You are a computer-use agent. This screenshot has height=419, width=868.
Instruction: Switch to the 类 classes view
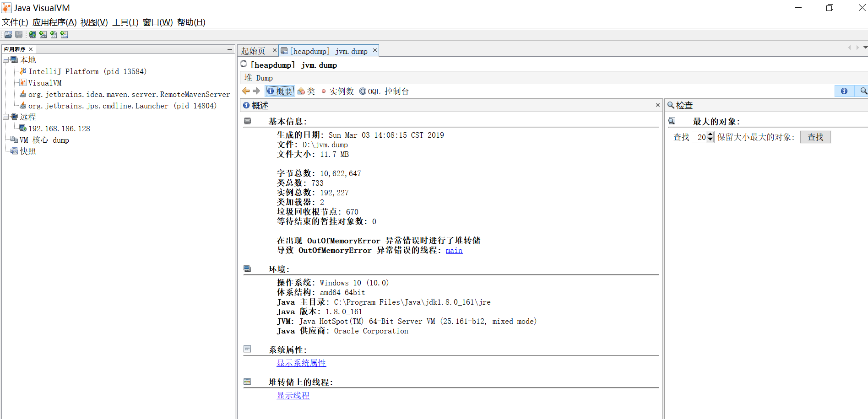(x=306, y=91)
